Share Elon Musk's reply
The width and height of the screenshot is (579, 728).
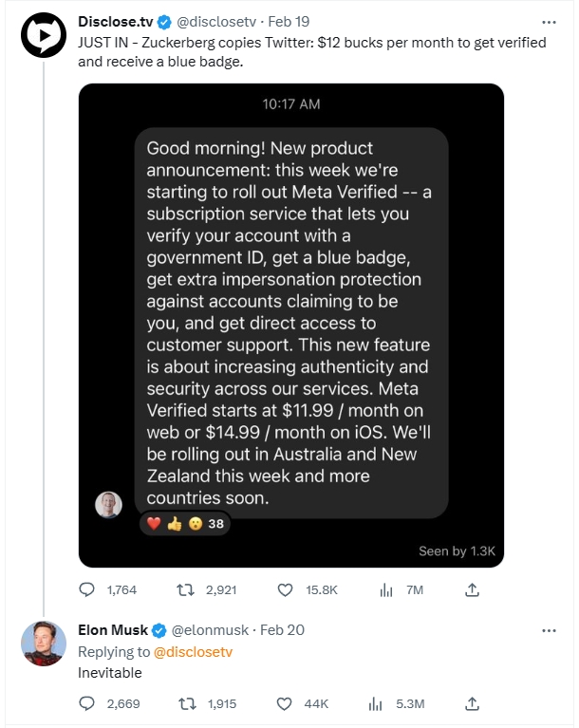[472, 703]
